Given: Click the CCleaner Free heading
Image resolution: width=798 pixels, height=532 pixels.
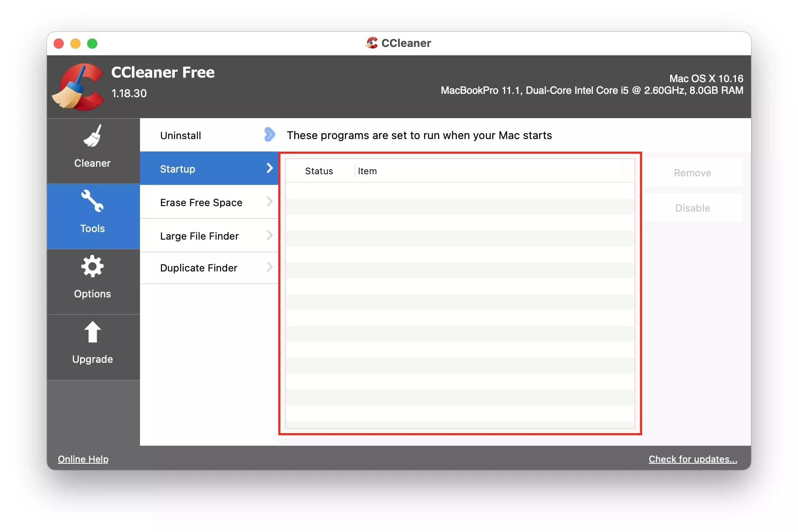Looking at the screenshot, I should click(163, 72).
